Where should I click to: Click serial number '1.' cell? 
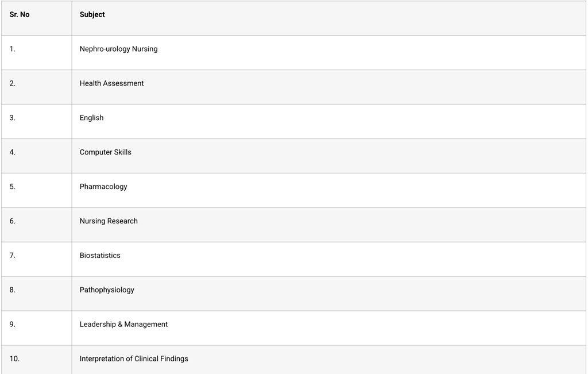12,49
